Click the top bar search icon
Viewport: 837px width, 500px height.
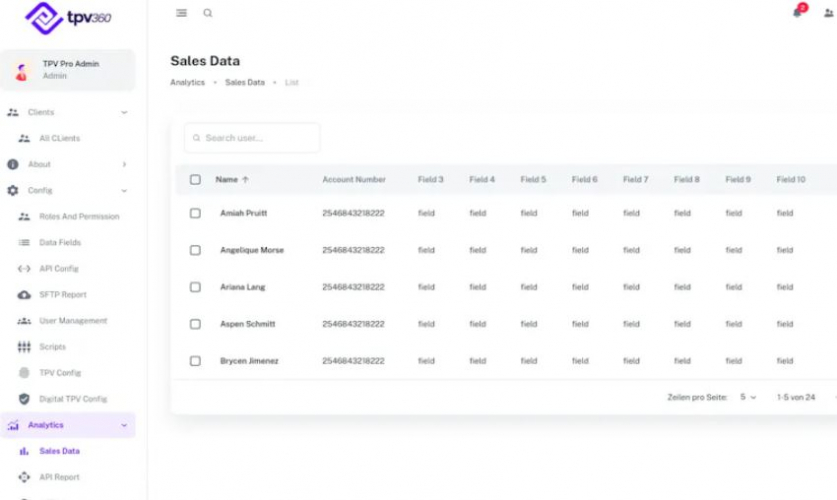[208, 13]
